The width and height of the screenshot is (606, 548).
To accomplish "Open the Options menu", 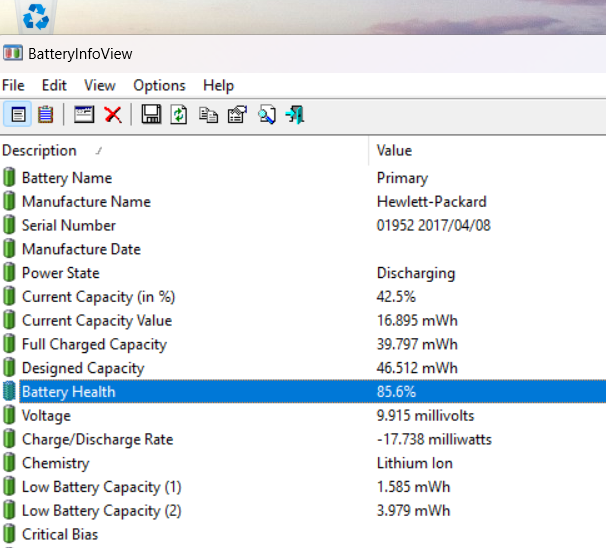I will (x=159, y=85).
